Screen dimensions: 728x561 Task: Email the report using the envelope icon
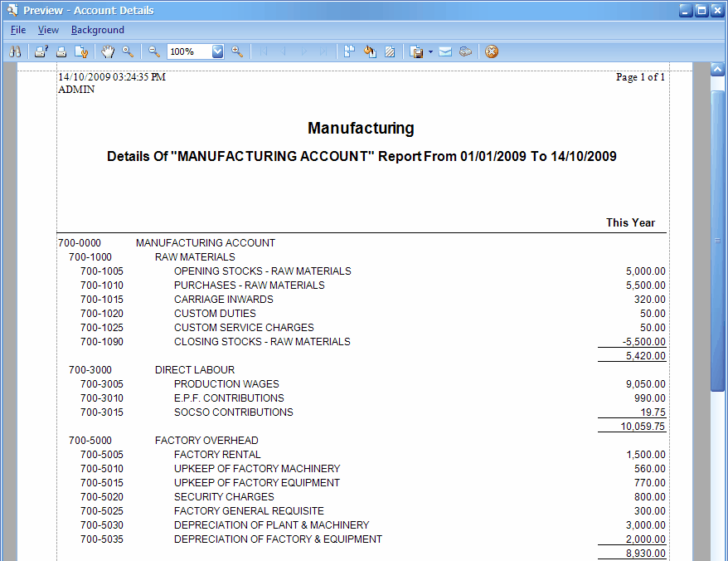(x=445, y=51)
